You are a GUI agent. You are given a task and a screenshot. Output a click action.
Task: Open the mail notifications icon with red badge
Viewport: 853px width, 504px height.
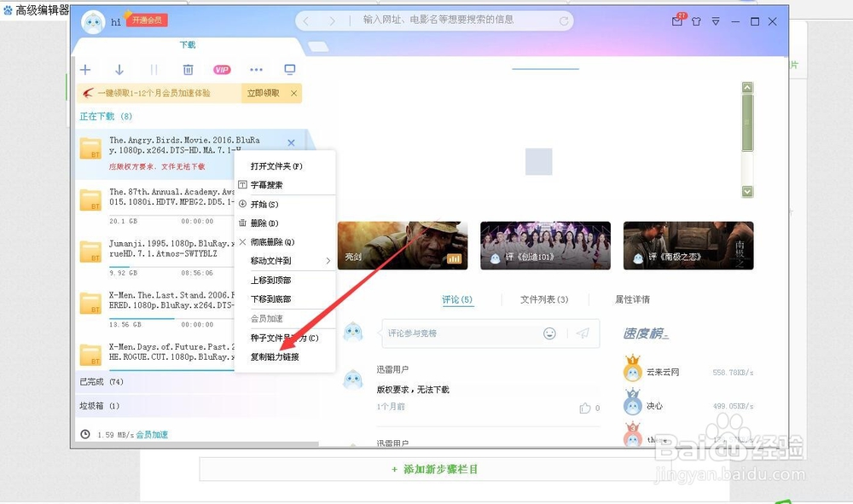pyautogui.click(x=677, y=20)
